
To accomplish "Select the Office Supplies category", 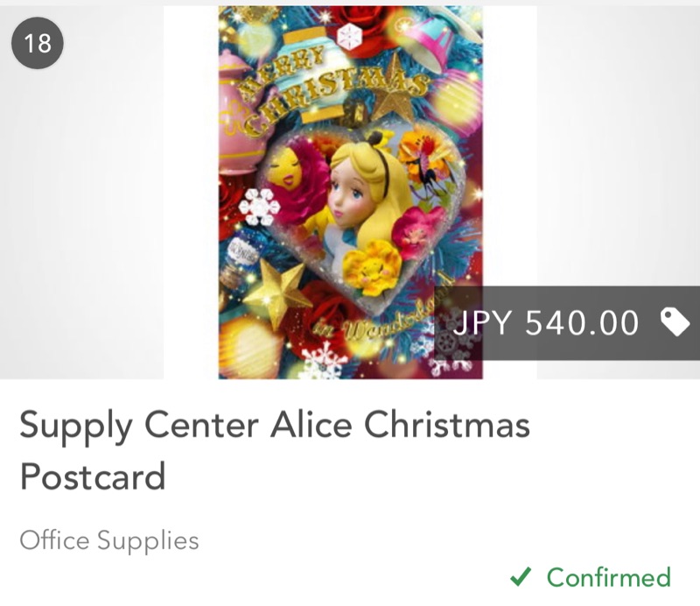I will 109,540.
